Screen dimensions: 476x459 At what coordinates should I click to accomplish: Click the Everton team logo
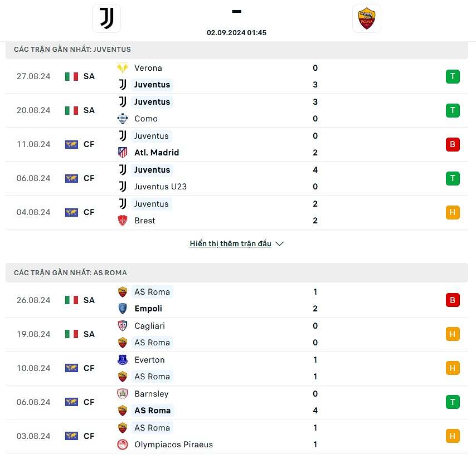click(x=123, y=360)
